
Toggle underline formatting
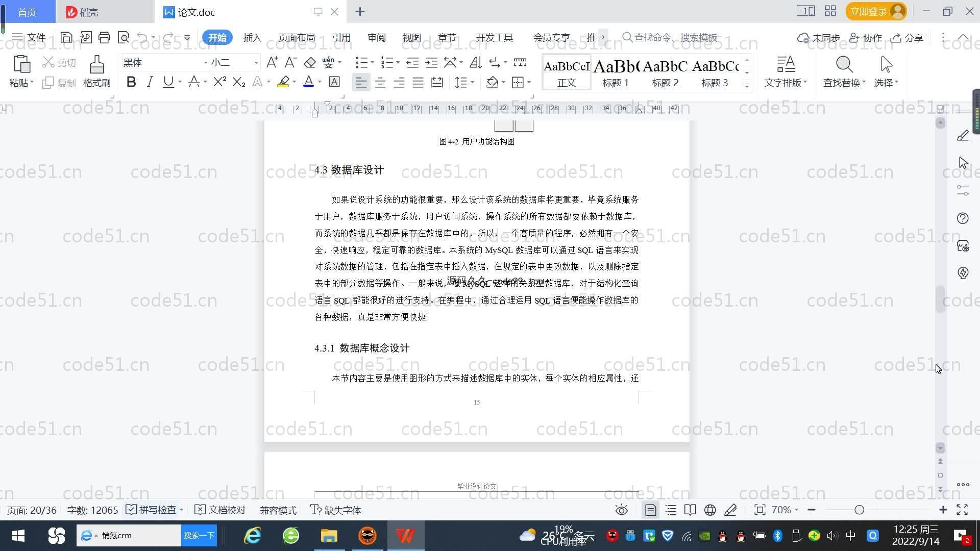pyautogui.click(x=168, y=82)
